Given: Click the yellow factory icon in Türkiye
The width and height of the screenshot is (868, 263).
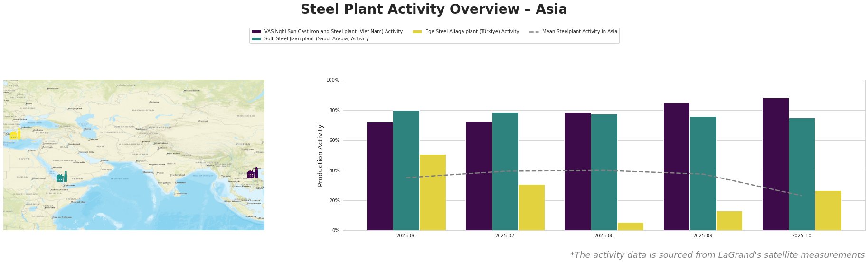Looking at the screenshot, I should (15, 134).
